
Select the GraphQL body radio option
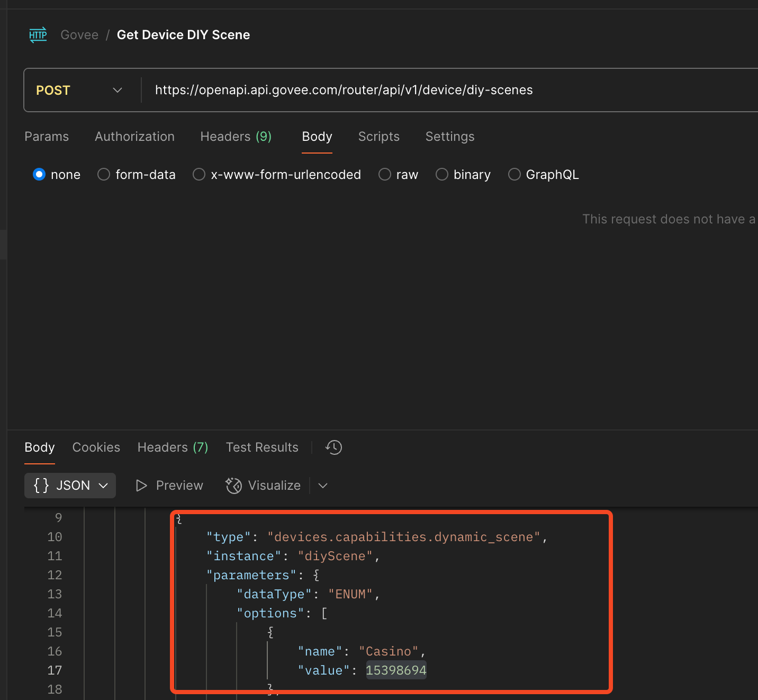[x=515, y=174]
